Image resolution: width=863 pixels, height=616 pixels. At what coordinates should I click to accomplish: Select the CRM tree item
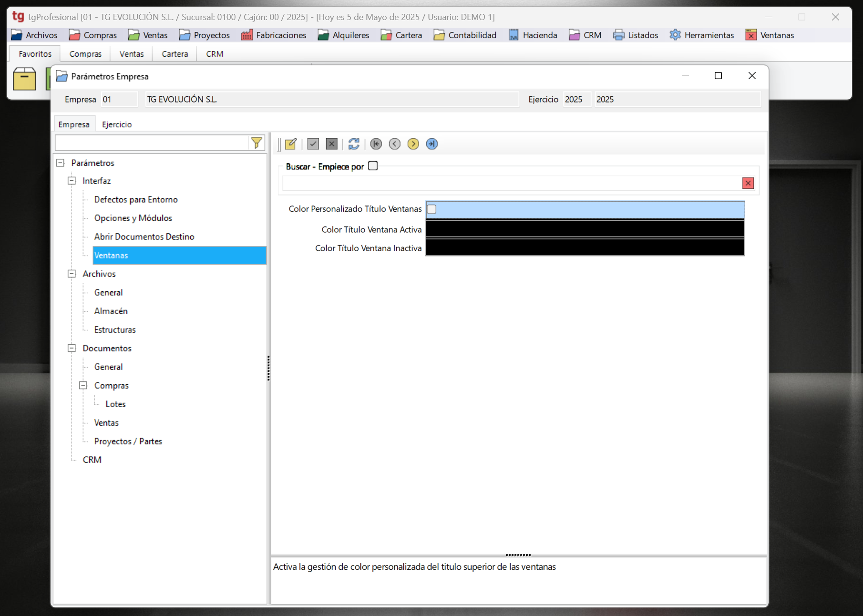(x=92, y=460)
